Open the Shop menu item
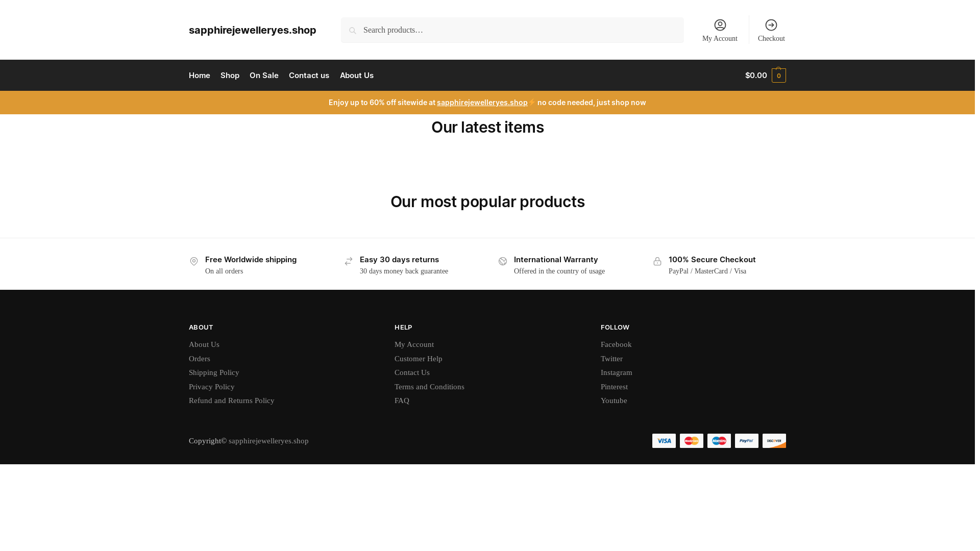This screenshot has width=980, height=551. click(230, 76)
